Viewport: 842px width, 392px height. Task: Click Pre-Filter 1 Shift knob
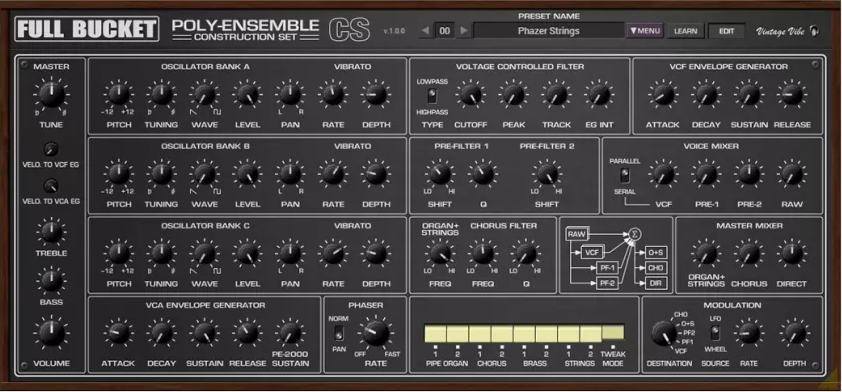pyautogui.click(x=440, y=174)
